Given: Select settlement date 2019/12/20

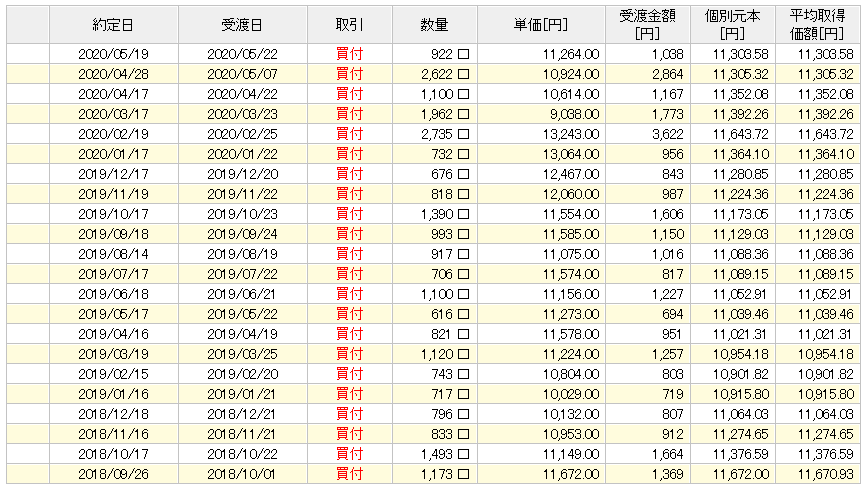Looking at the screenshot, I should 242,174.
